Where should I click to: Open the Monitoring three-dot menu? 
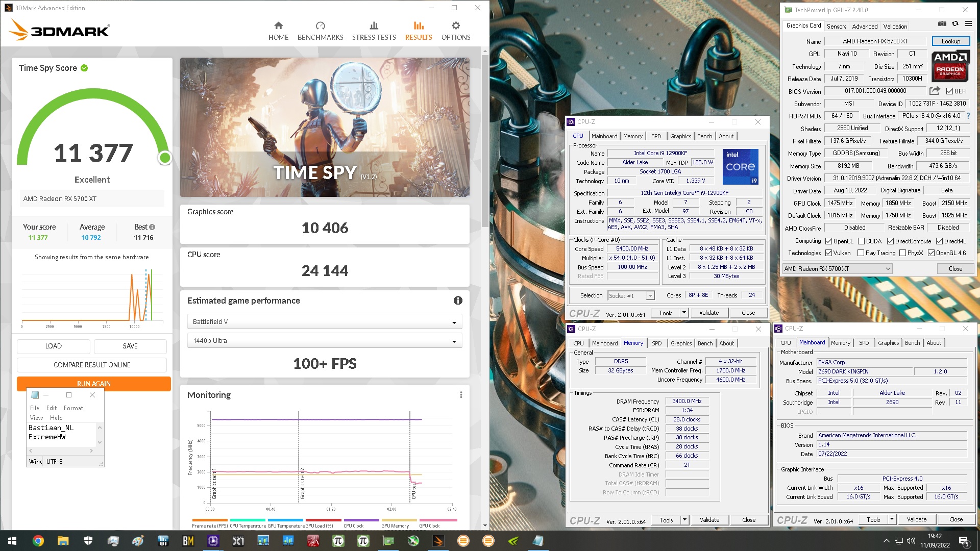point(461,395)
